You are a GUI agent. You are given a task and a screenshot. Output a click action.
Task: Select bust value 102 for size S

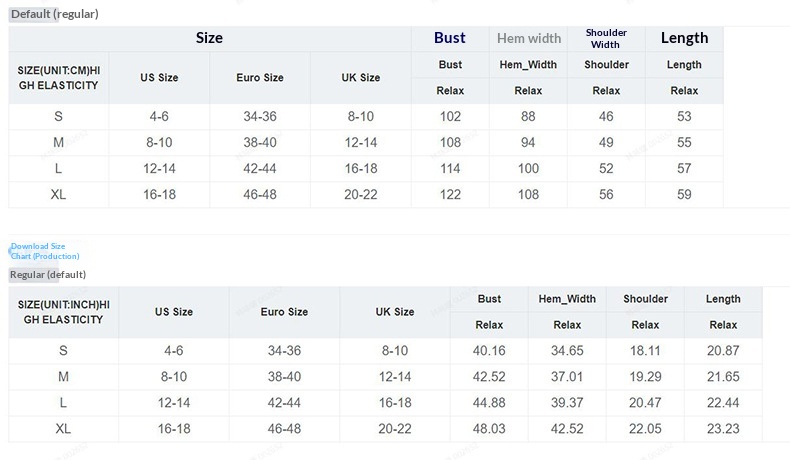click(450, 116)
